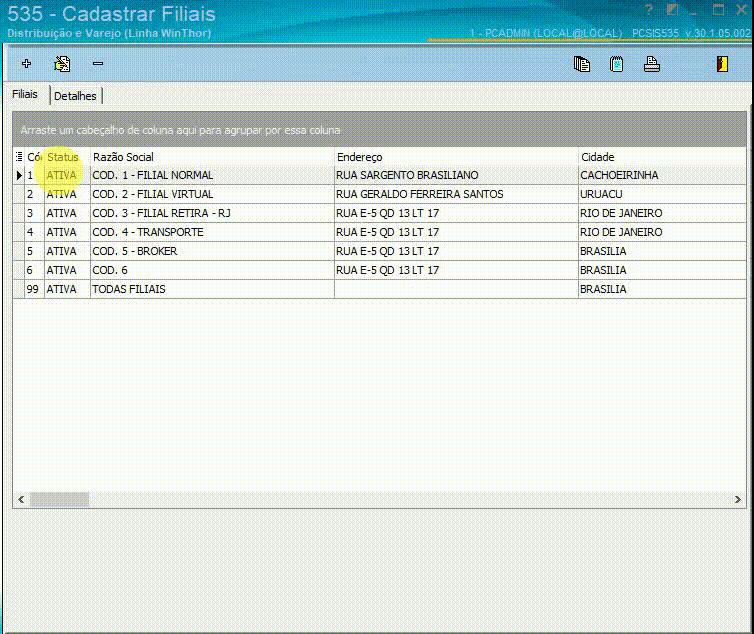The image size is (754, 634).
Task: Open the help question mark icon
Action: (649, 10)
